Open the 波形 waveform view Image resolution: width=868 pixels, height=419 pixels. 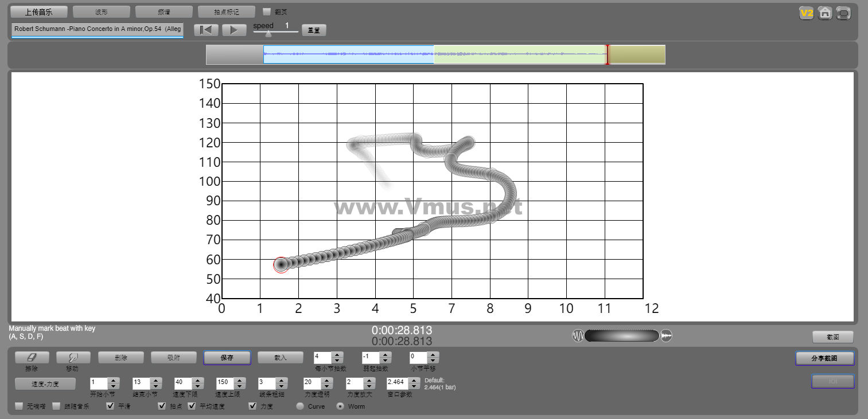click(x=102, y=12)
